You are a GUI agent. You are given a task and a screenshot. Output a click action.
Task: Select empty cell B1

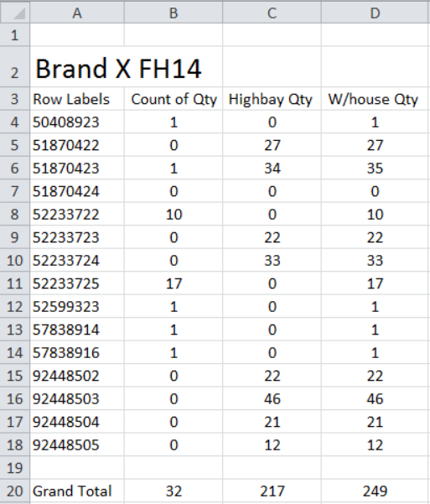174,34
